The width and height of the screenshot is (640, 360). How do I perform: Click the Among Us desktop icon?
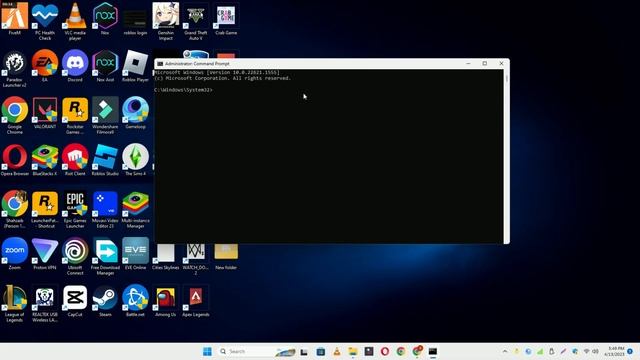[166, 301]
